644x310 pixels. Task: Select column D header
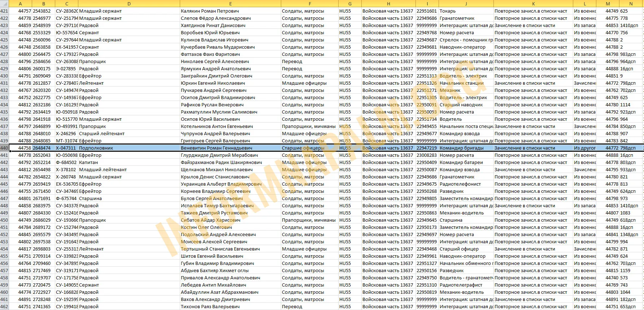[129, 4]
